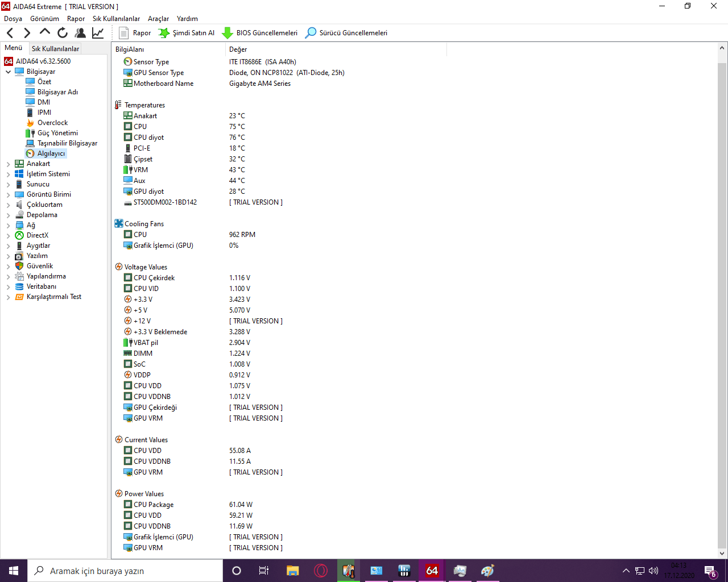The image size is (728, 582).
Task: Expand the Çokluortam tree node
Action: pos(8,205)
